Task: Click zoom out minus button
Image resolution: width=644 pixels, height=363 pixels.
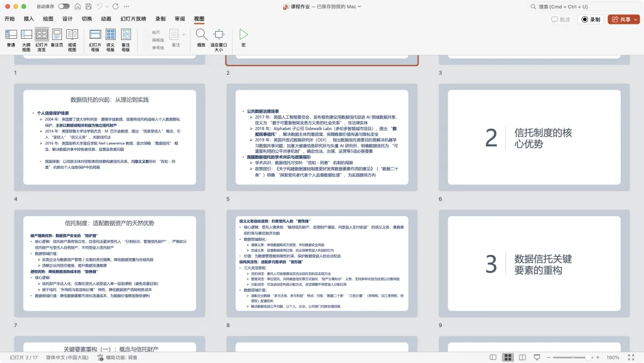Action: coord(549,357)
